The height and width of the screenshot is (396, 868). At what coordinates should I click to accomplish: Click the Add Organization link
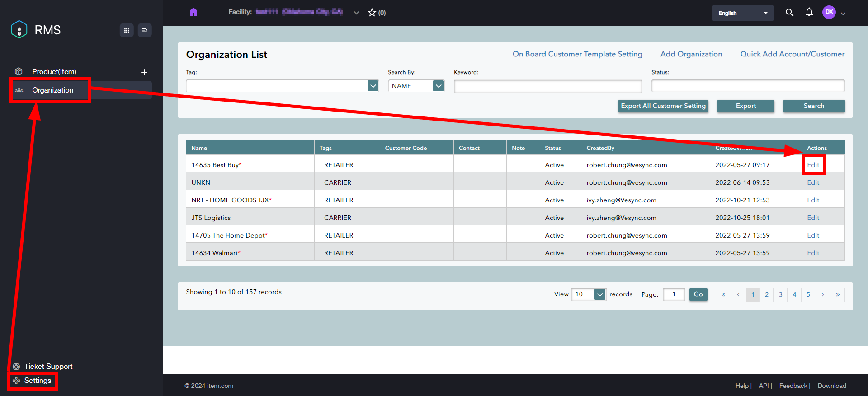click(x=691, y=54)
